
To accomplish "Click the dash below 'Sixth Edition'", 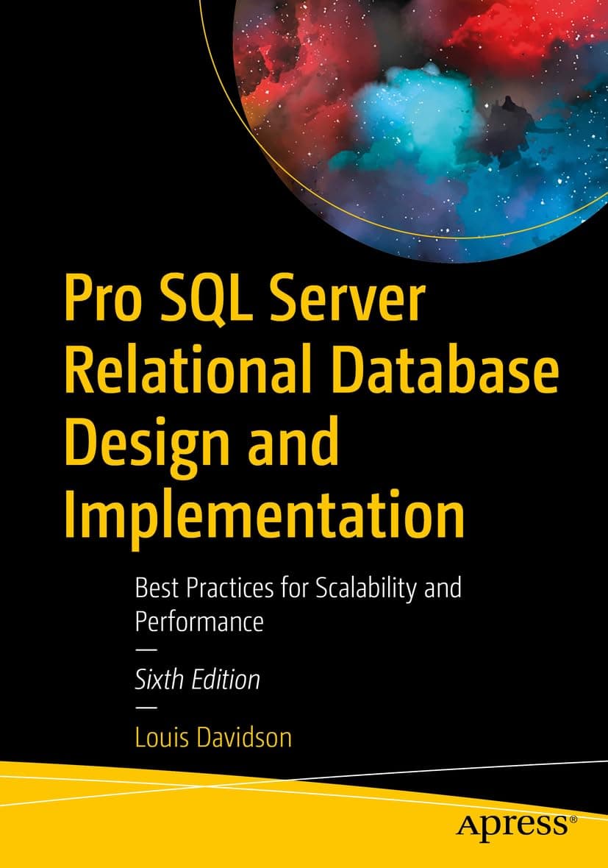I will click(x=146, y=708).
